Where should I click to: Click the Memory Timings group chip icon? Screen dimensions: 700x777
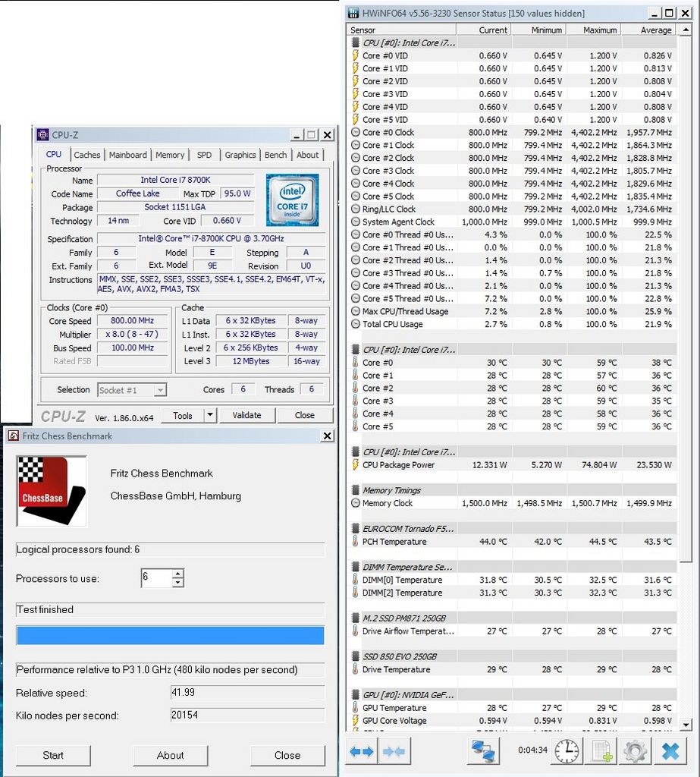coord(355,490)
